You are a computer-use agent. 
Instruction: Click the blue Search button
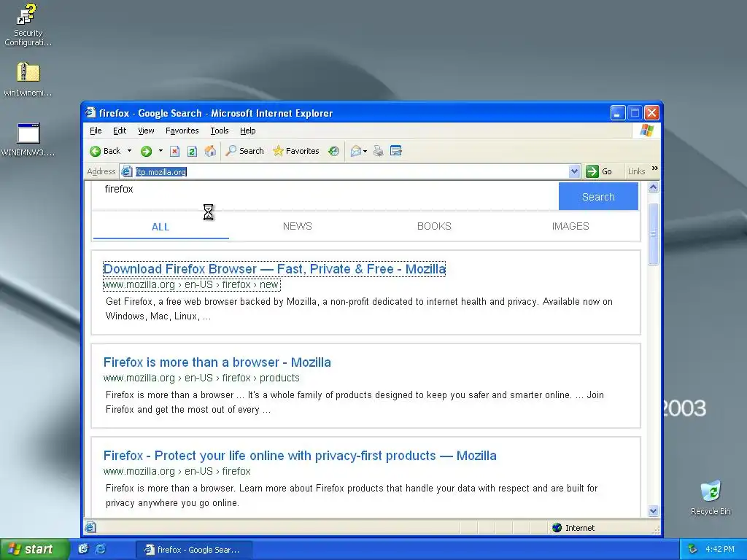[x=598, y=197]
